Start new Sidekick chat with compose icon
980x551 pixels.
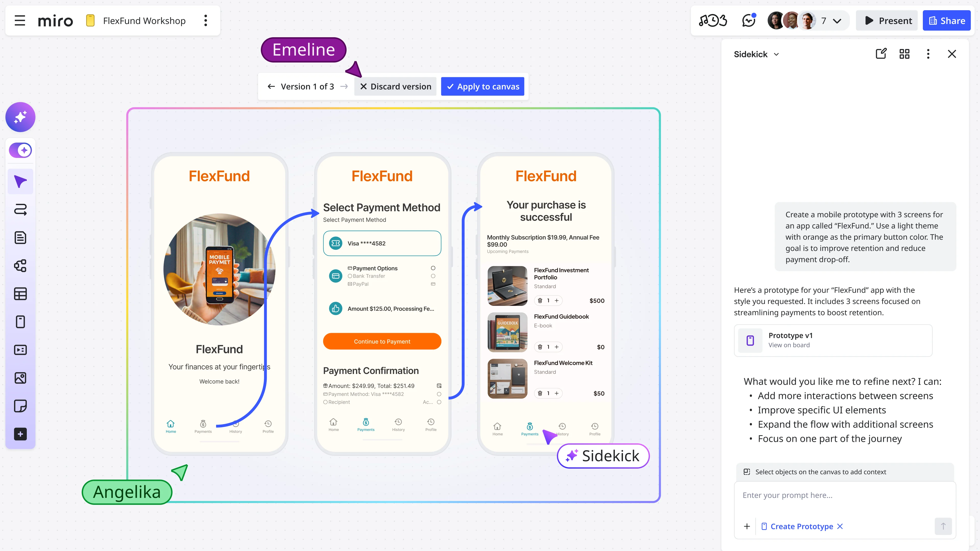coord(881,54)
